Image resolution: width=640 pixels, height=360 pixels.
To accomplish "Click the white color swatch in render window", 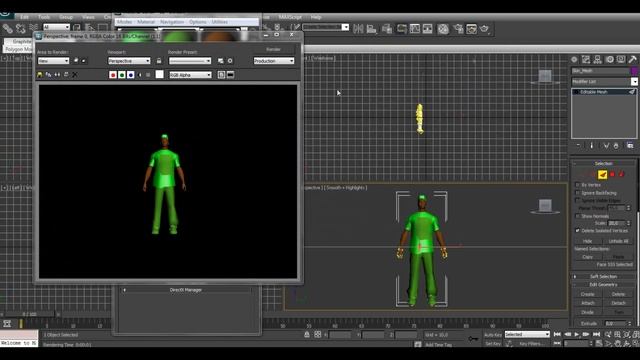I will pos(160,74).
